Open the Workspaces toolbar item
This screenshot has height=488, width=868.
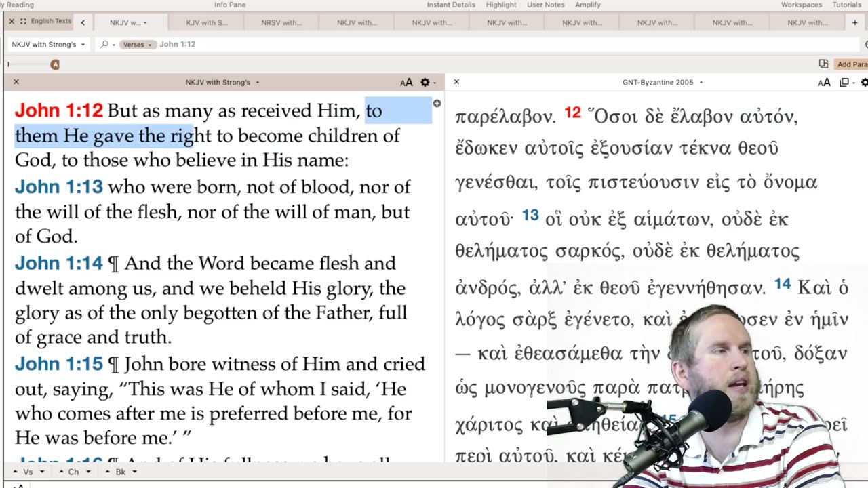click(802, 5)
